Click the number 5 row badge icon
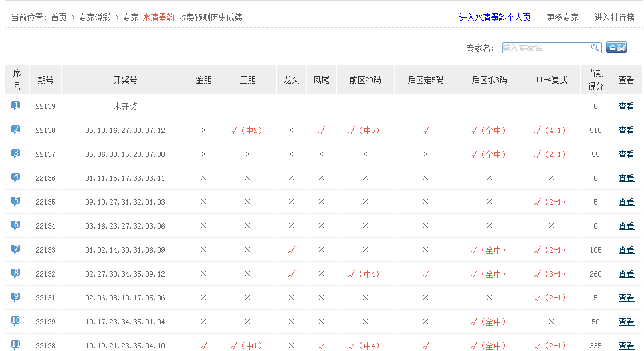 tap(16, 201)
